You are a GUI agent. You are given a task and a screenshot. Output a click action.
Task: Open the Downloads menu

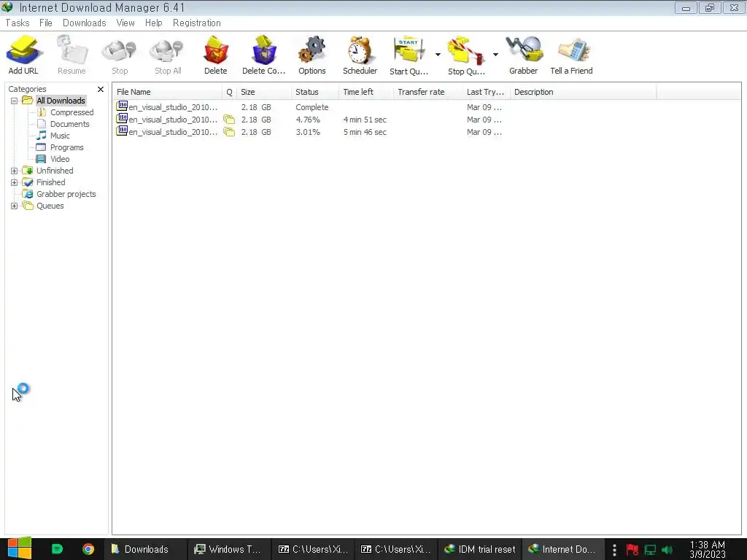(x=85, y=23)
